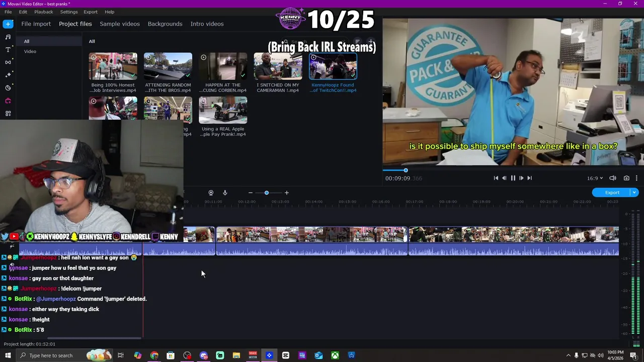Select Using a REAL Apple Pay Prank thumbnail

[223, 110]
